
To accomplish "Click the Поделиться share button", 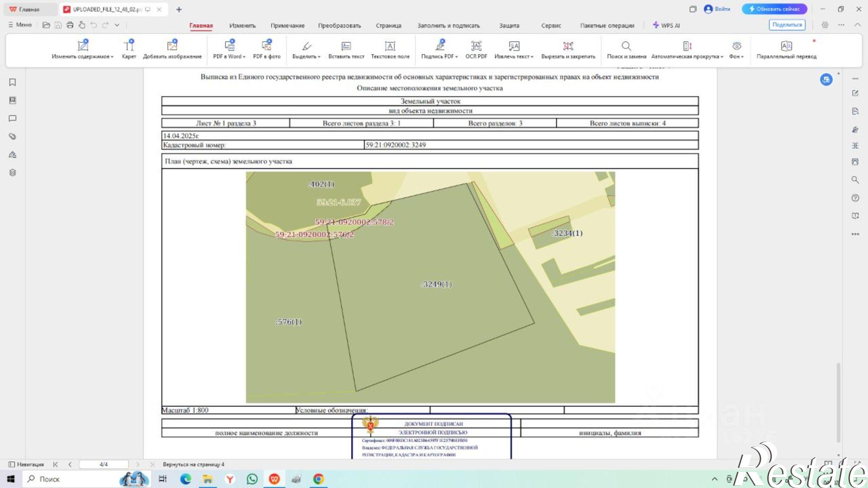I will click(787, 25).
